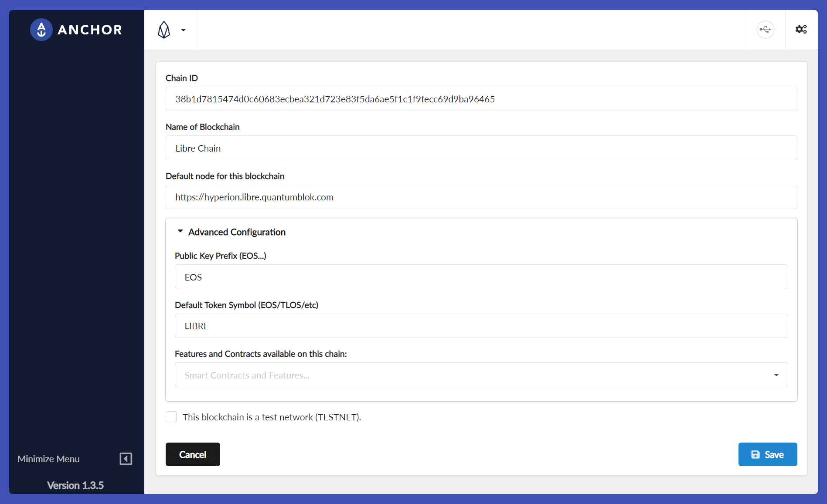Click the Public Key Prefix field
This screenshot has width=827, height=504.
pyautogui.click(x=481, y=277)
